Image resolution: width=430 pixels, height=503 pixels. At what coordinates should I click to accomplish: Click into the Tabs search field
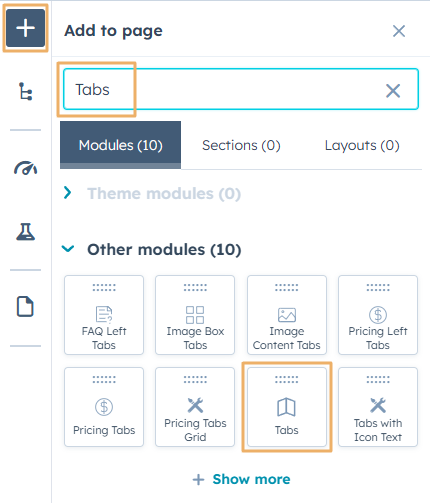pyautogui.click(x=241, y=89)
